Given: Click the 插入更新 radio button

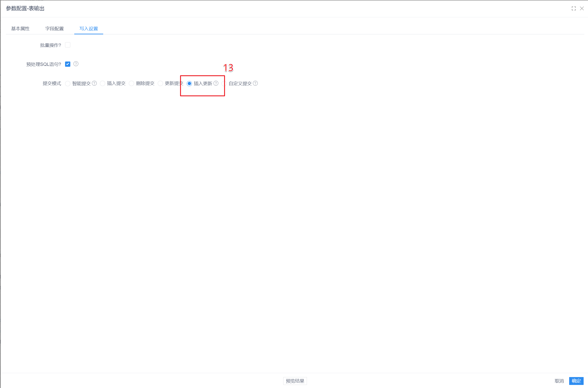Looking at the screenshot, I should point(189,84).
